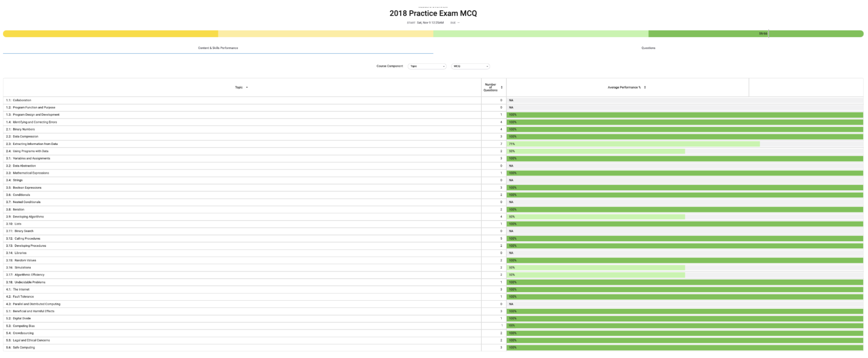Click the 2018 Practice Exam MCQ title
The height and width of the screenshot is (358, 868).
pos(433,13)
